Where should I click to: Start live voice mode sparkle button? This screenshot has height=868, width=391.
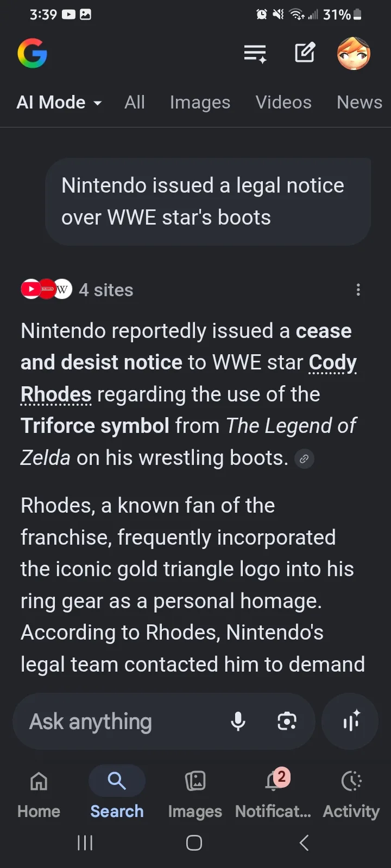point(350,722)
